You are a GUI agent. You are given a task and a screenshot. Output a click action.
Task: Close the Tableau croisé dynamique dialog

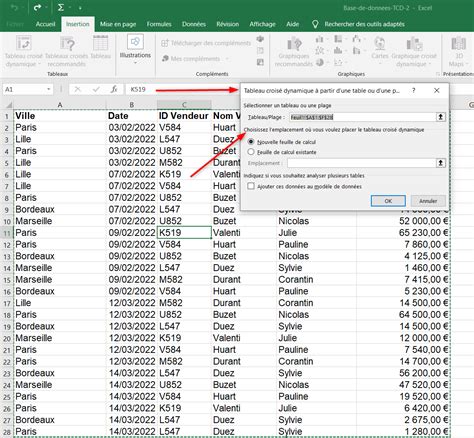pos(436,90)
